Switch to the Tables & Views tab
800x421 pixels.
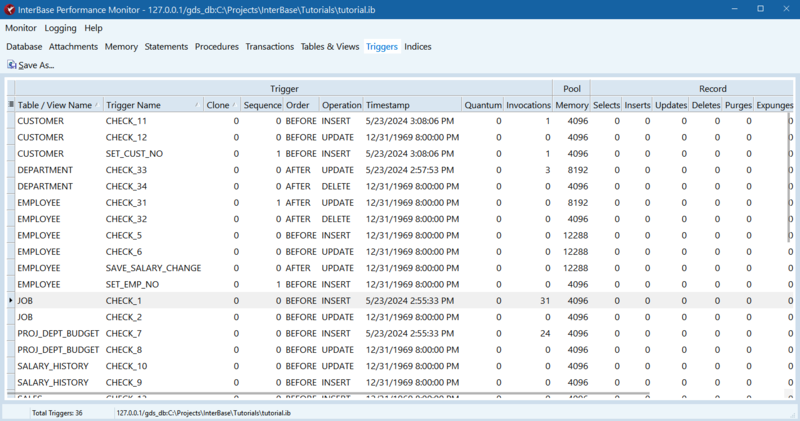point(330,46)
